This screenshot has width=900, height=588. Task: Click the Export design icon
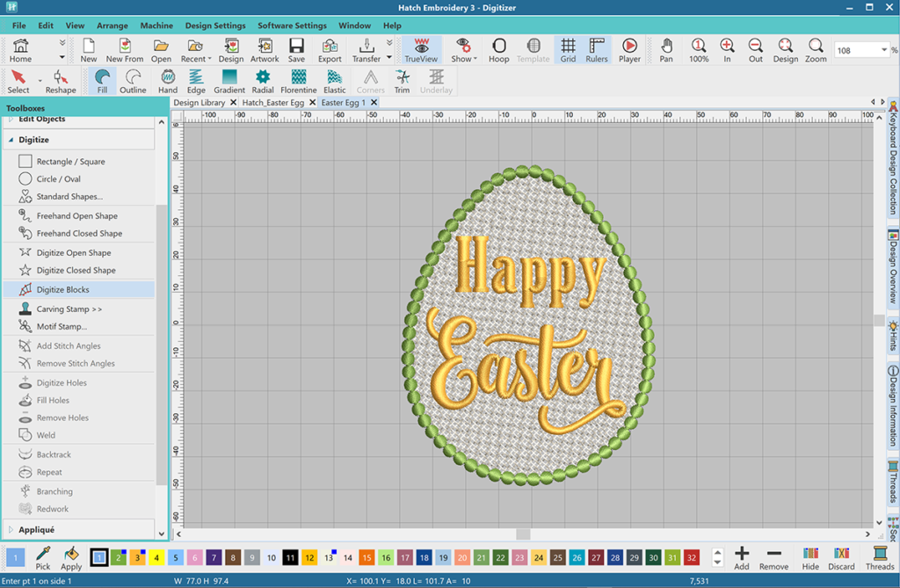click(x=330, y=50)
